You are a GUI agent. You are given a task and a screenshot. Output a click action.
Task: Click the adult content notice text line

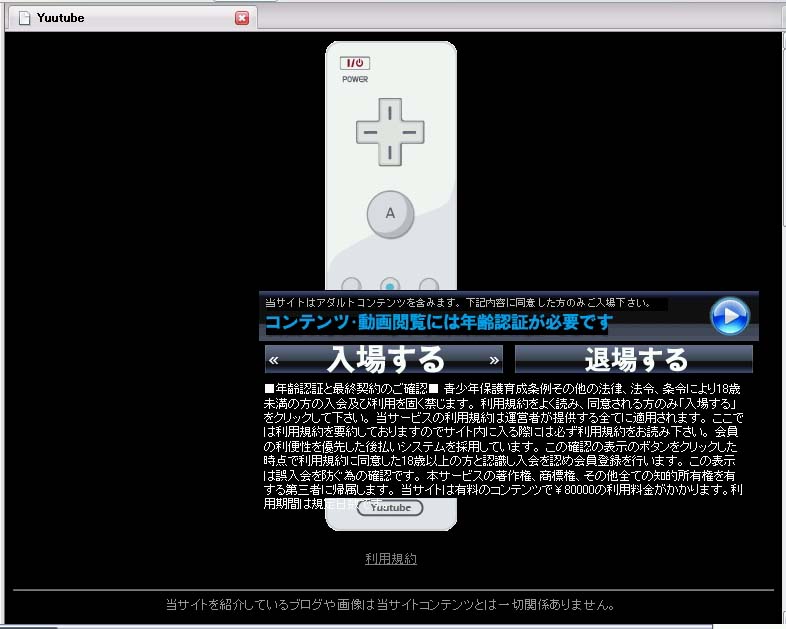point(458,303)
